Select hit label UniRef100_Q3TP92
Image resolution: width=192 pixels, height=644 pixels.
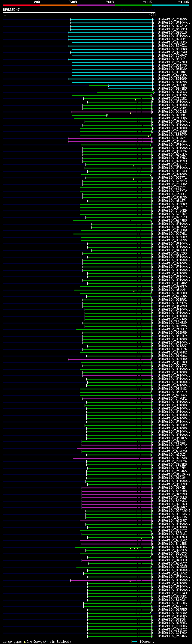172,300
